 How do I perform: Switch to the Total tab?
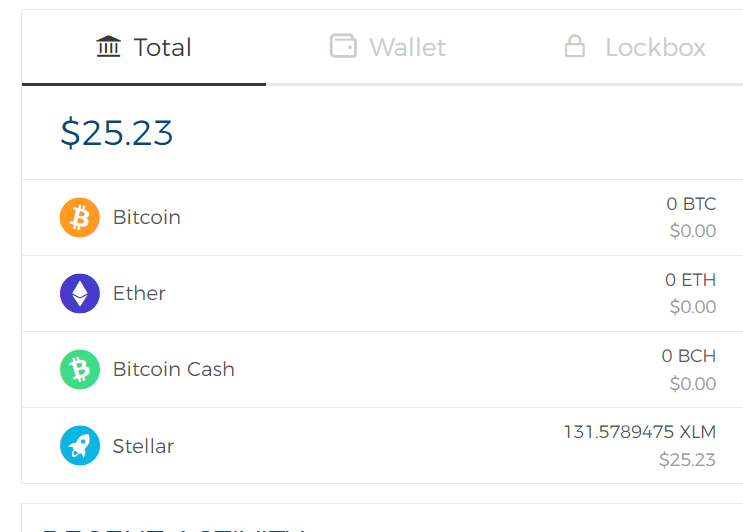tap(144, 47)
